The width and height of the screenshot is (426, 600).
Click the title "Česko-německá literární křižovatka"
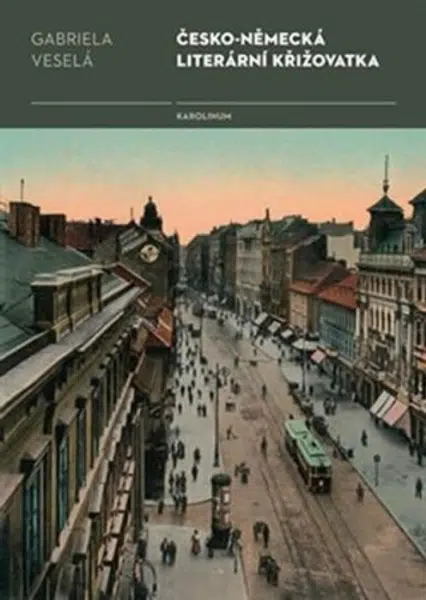click(x=278, y=50)
